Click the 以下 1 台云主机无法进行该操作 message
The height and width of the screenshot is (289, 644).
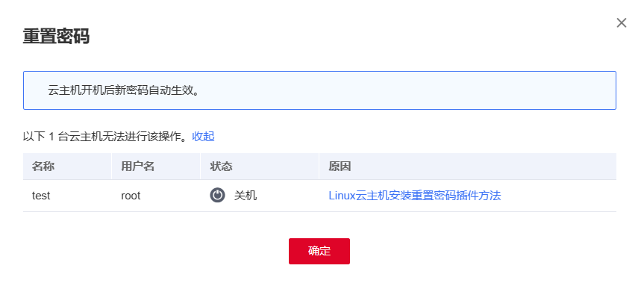click(x=107, y=137)
